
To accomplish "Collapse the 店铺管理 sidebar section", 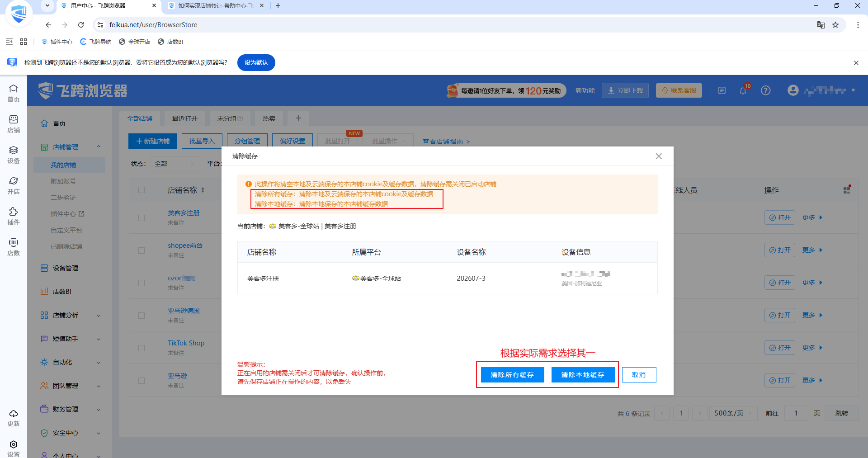I will pos(99,147).
